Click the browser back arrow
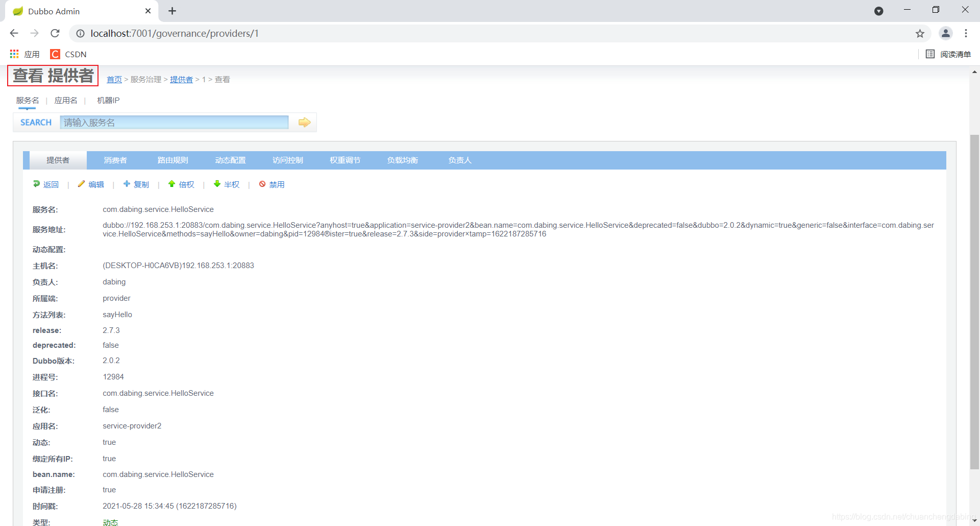 coord(14,33)
